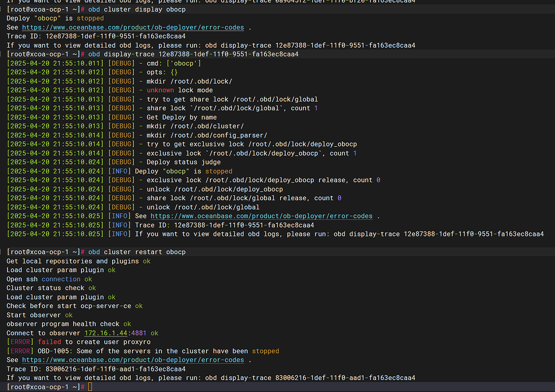
Task: Click the "obd cluster display obocp" command
Action: click(137, 10)
